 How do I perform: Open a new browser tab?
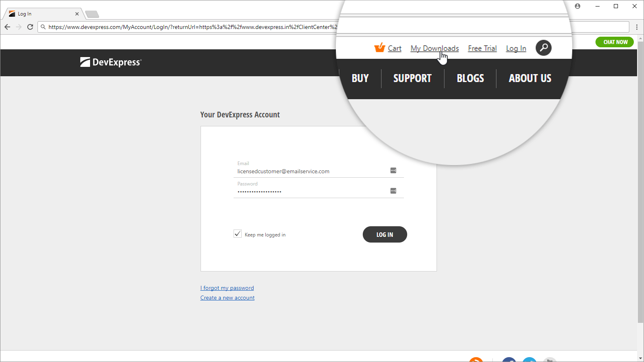[92, 14]
